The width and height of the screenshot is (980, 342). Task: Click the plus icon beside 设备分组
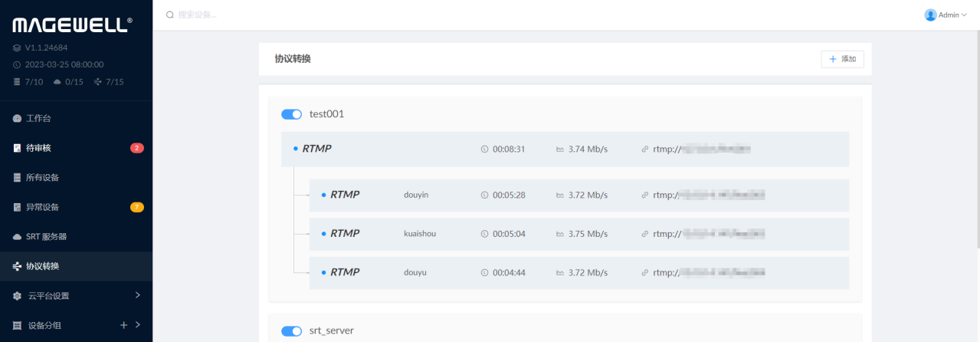coord(123,325)
